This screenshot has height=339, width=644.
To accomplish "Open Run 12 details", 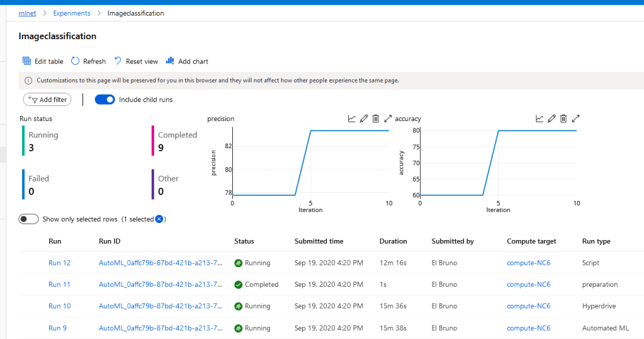I will pos(59,263).
